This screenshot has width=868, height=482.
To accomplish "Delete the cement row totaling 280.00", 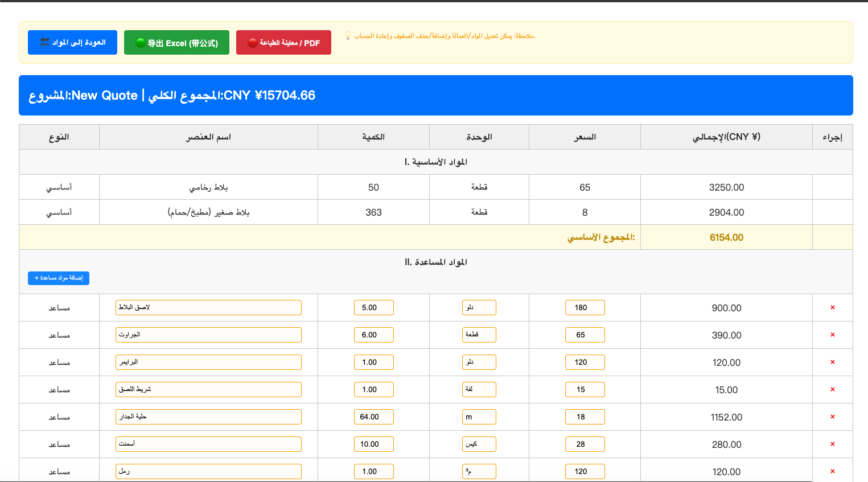I will point(832,444).
